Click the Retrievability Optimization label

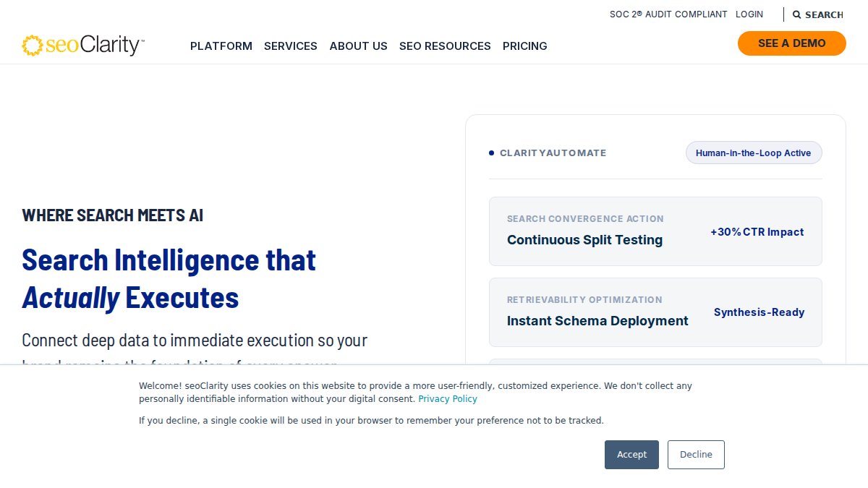(x=584, y=299)
